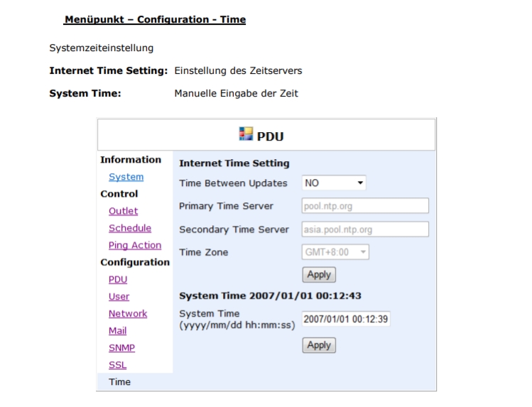
Task: Open the Network settings link
Action: point(128,314)
